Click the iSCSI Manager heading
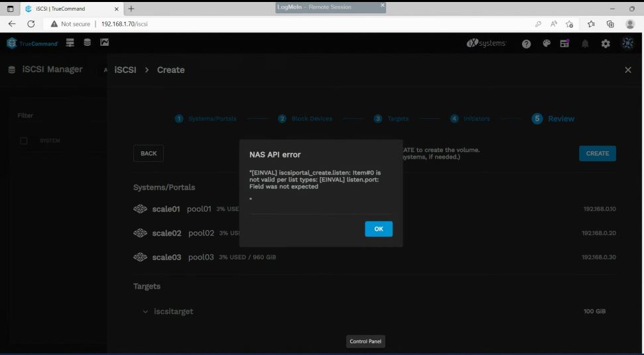 point(52,70)
